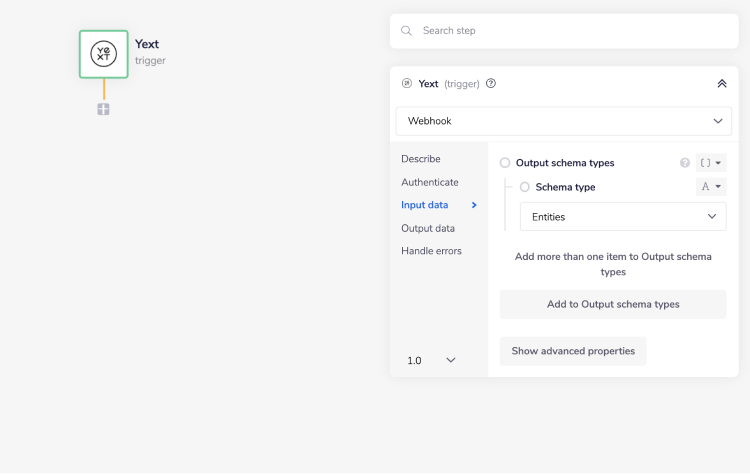Switch to the Describe tab
Viewport: 750px width, 474px height.
[x=421, y=159]
